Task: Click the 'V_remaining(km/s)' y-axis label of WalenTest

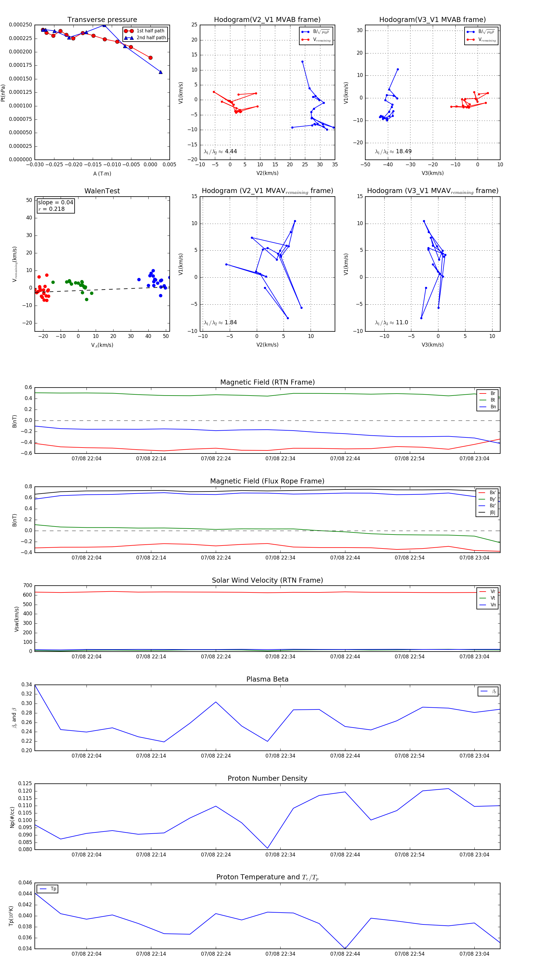Action: [x=15, y=264]
